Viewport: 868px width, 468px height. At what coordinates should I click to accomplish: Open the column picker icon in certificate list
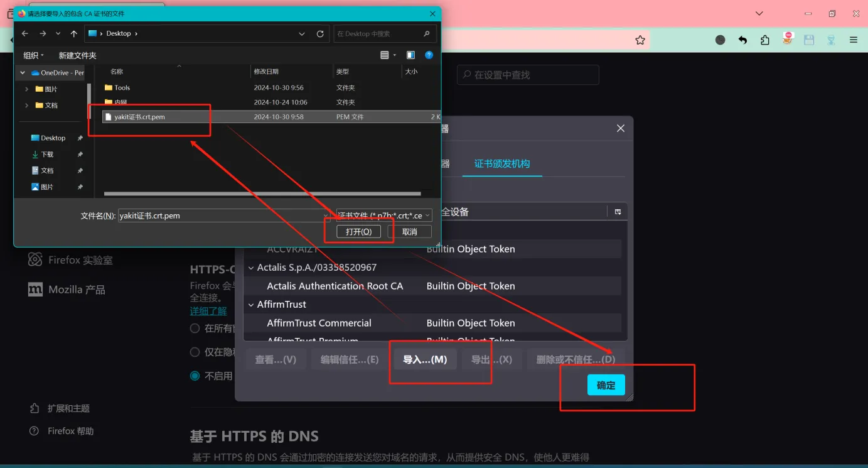coord(618,212)
